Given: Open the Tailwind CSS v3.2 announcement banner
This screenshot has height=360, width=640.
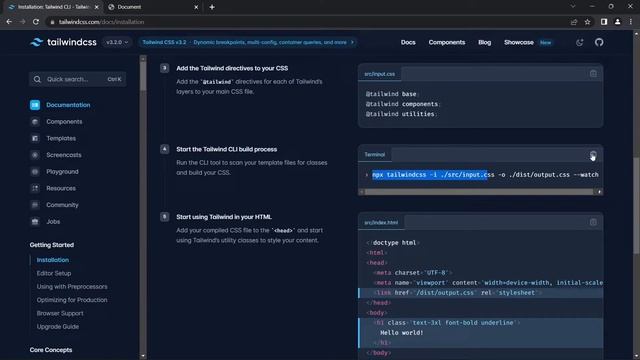Looking at the screenshot, I should 248,42.
